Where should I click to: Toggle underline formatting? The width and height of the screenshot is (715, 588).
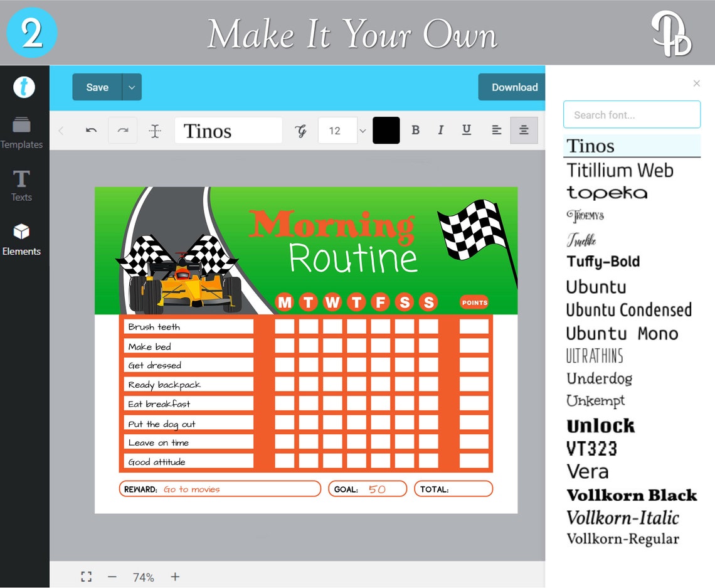(x=466, y=130)
